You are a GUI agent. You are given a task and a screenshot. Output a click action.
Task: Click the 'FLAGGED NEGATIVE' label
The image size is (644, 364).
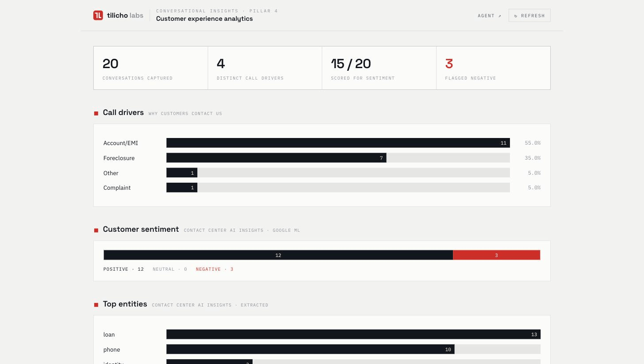[471, 78]
